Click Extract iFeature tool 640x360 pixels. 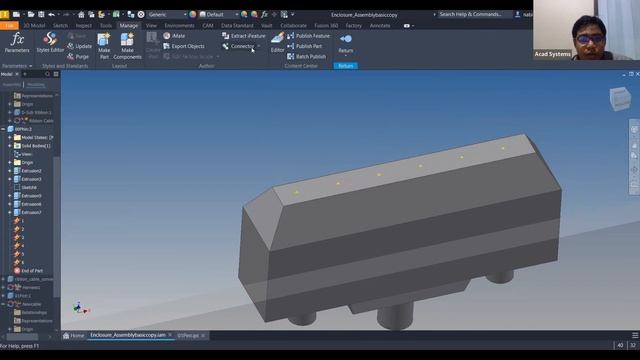point(244,36)
